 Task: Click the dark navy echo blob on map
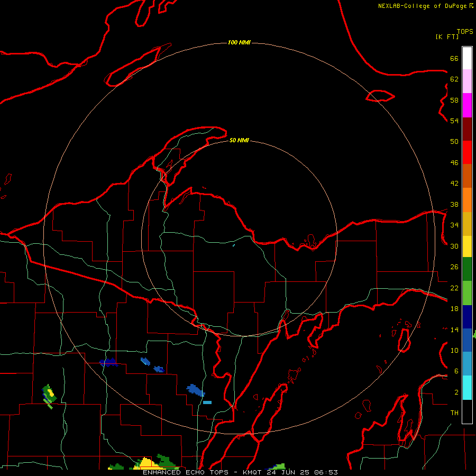click(108, 362)
